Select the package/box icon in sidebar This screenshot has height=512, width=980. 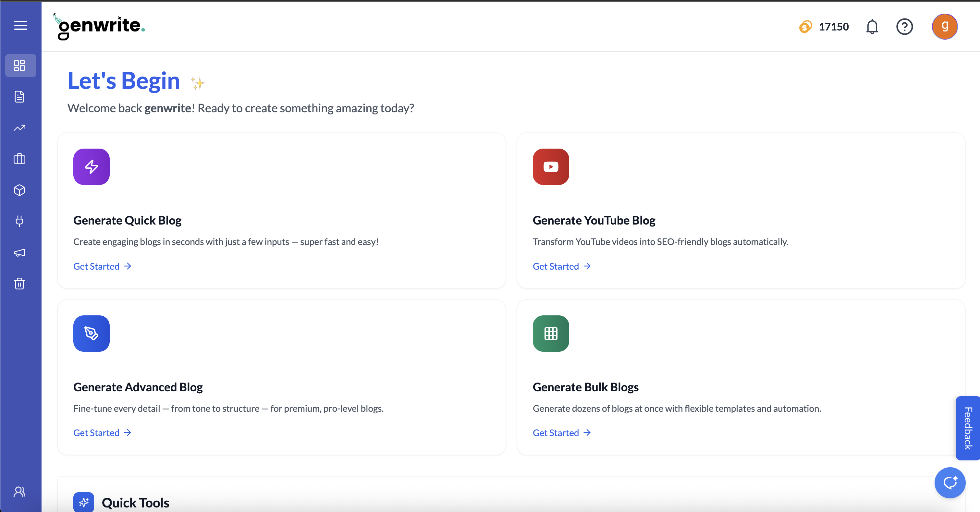pyautogui.click(x=19, y=190)
